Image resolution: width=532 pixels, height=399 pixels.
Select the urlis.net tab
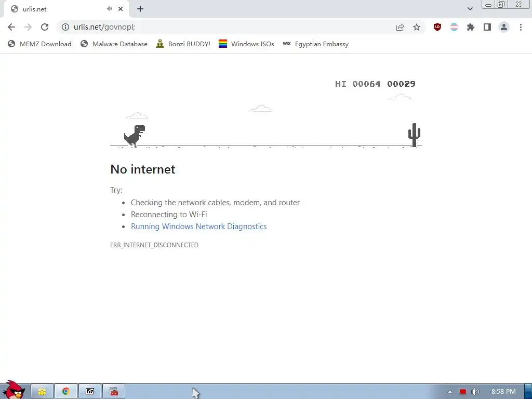[66, 9]
